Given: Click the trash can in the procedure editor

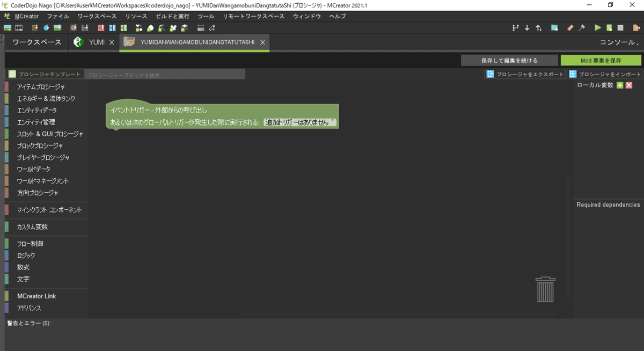Looking at the screenshot, I should [546, 289].
